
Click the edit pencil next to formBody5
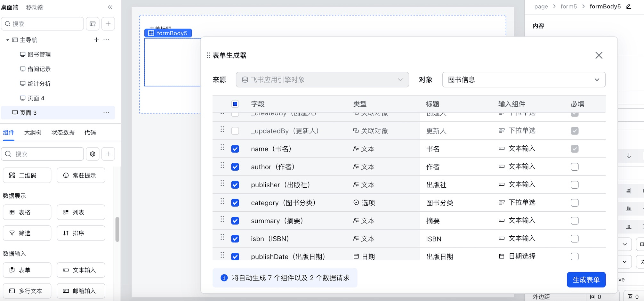point(629,6)
